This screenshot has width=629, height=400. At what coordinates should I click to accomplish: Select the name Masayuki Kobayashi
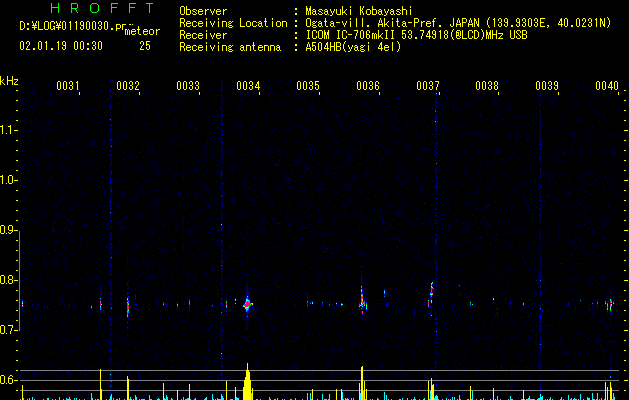click(x=359, y=11)
